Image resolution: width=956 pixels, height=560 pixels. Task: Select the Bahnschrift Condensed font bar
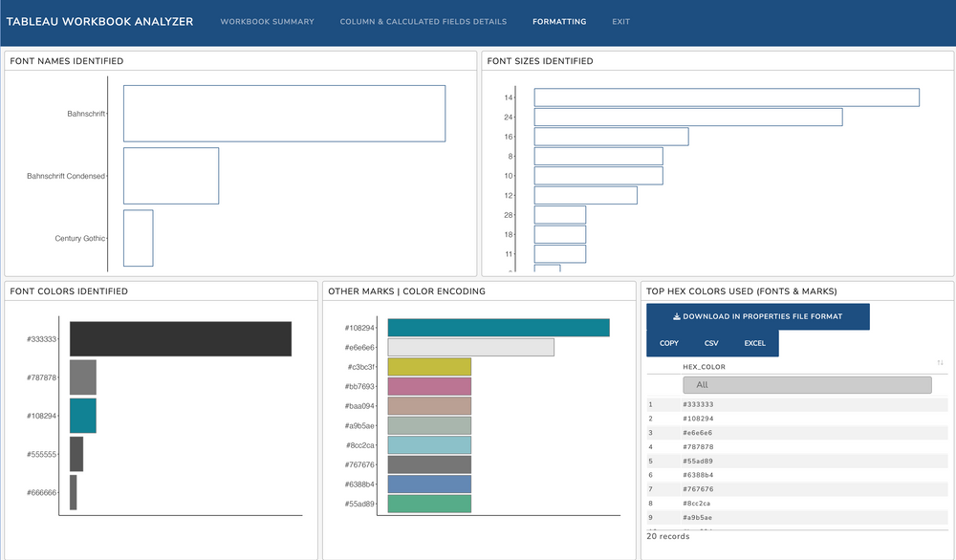click(x=171, y=176)
